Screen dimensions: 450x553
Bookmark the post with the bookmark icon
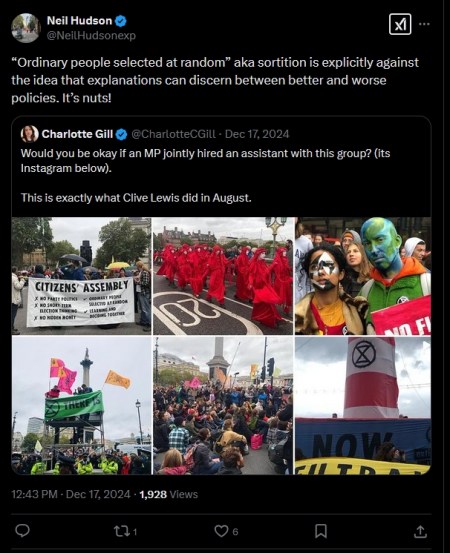(321, 531)
